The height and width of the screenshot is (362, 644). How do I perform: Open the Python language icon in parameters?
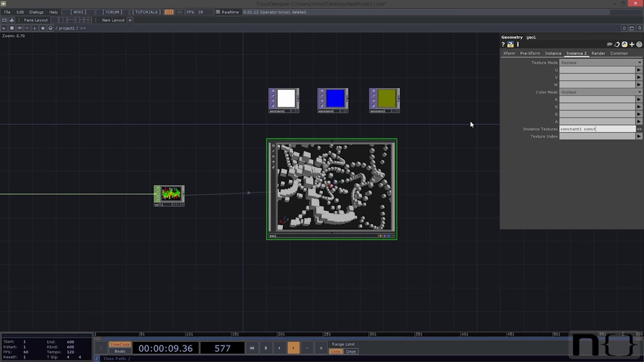(624, 45)
